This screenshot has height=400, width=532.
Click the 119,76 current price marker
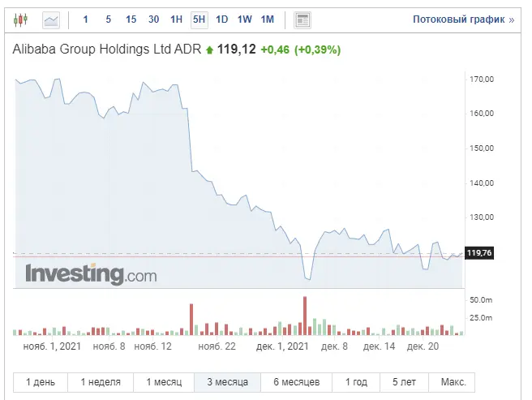click(479, 253)
